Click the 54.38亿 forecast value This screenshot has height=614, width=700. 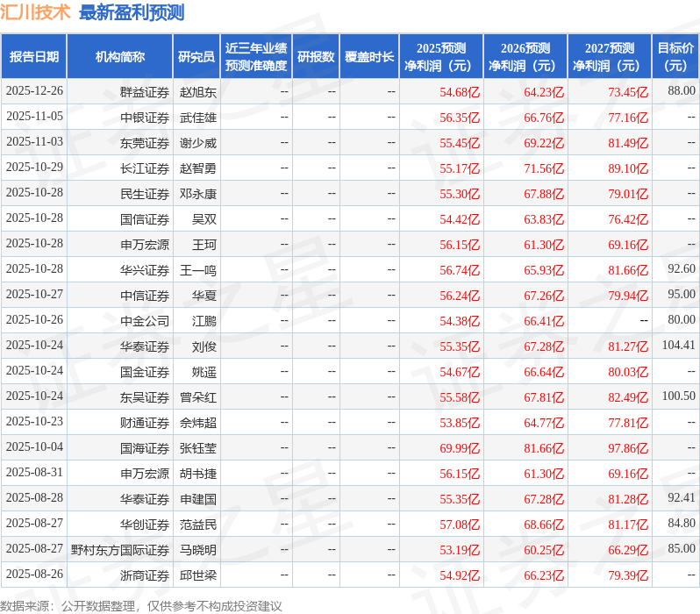460,322
